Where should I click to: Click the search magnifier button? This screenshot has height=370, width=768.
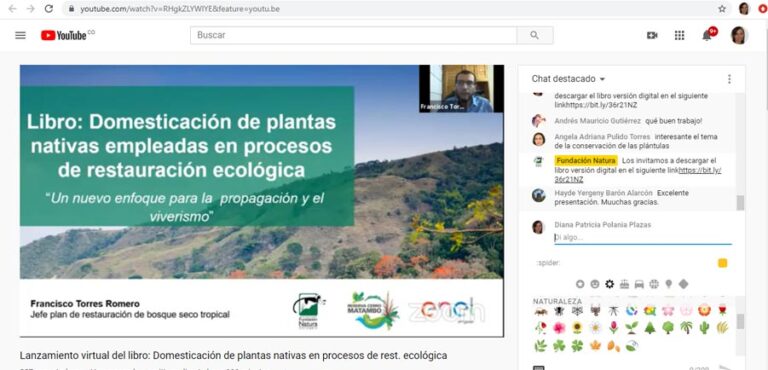point(535,35)
